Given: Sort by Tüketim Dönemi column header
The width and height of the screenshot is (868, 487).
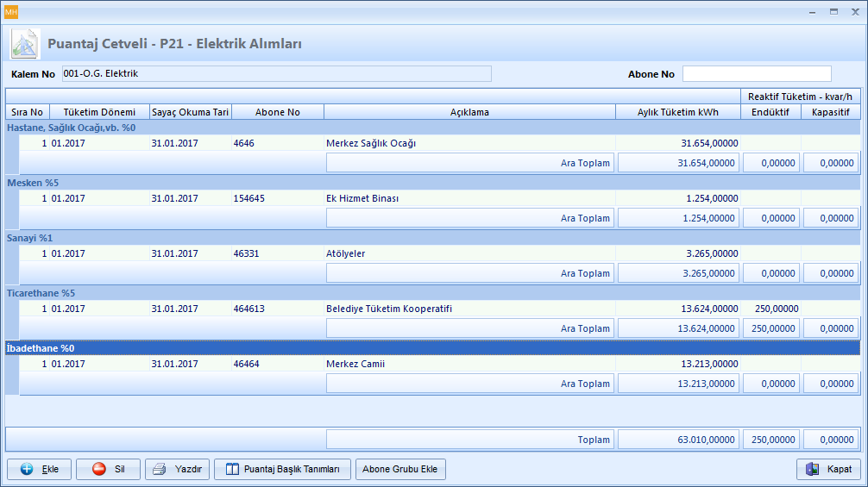Looking at the screenshot, I should (x=99, y=112).
